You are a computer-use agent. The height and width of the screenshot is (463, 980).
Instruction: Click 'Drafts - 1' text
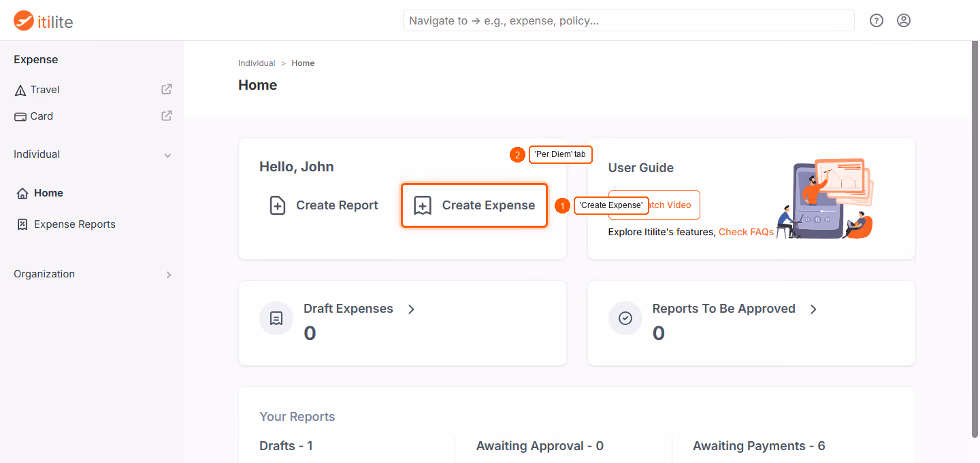[x=286, y=446]
